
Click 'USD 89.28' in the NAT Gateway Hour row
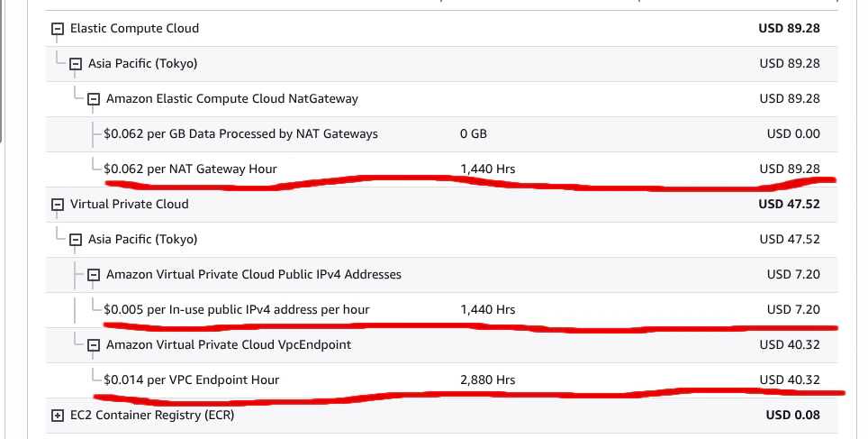pos(790,169)
